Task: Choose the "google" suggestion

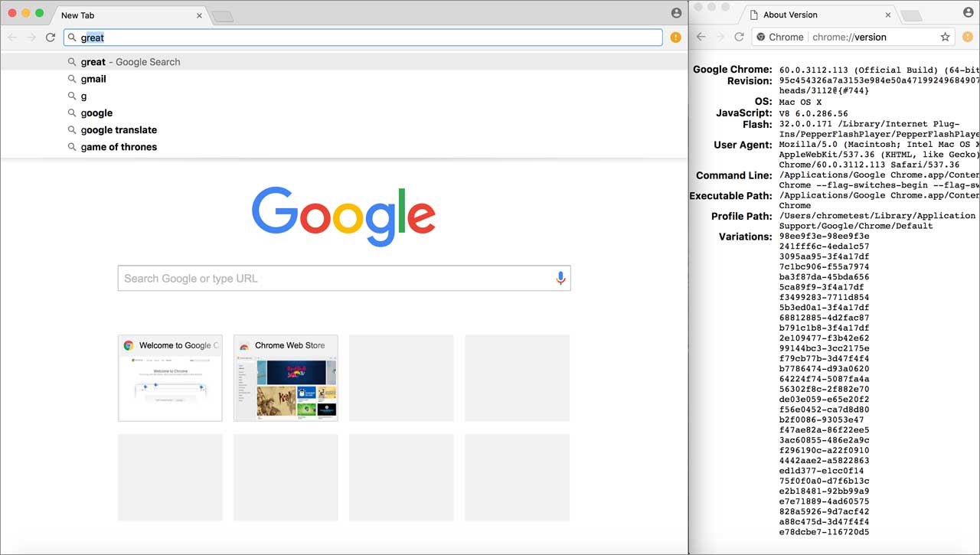Action: 344,113
